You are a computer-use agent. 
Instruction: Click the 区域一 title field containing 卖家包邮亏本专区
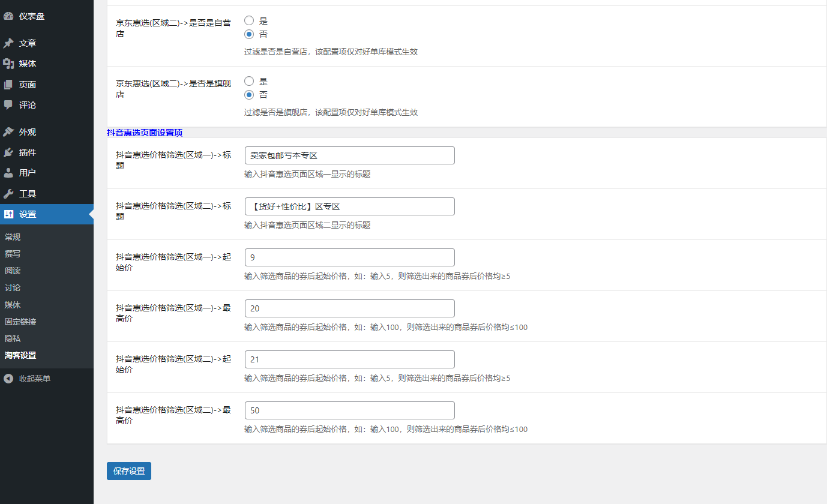click(x=349, y=155)
